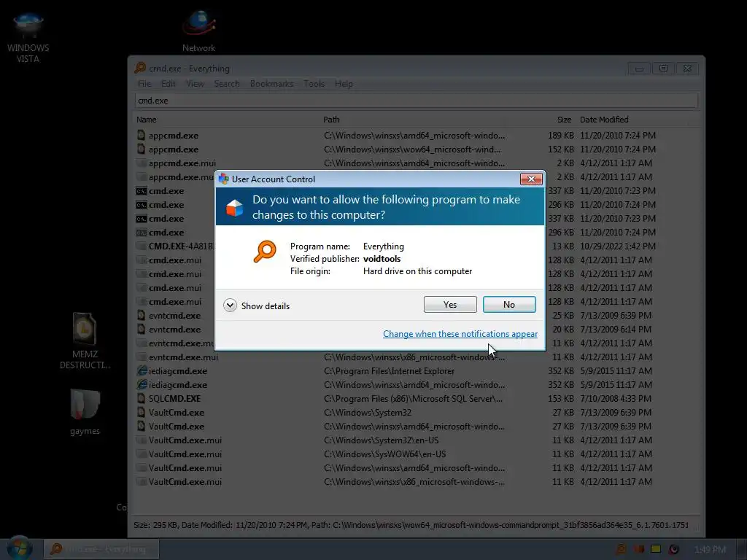Click the 153 KB size cell

[561, 399]
